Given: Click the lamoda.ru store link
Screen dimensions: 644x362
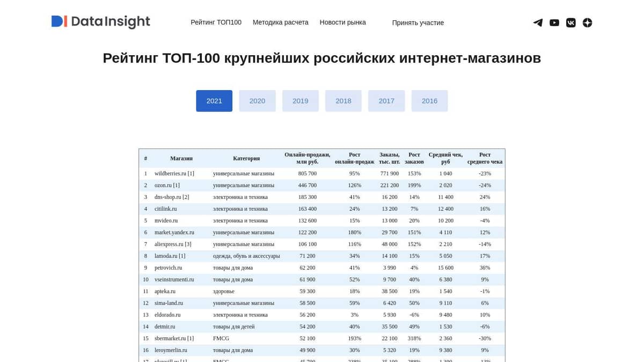Looking at the screenshot, I should tap(166, 256).
